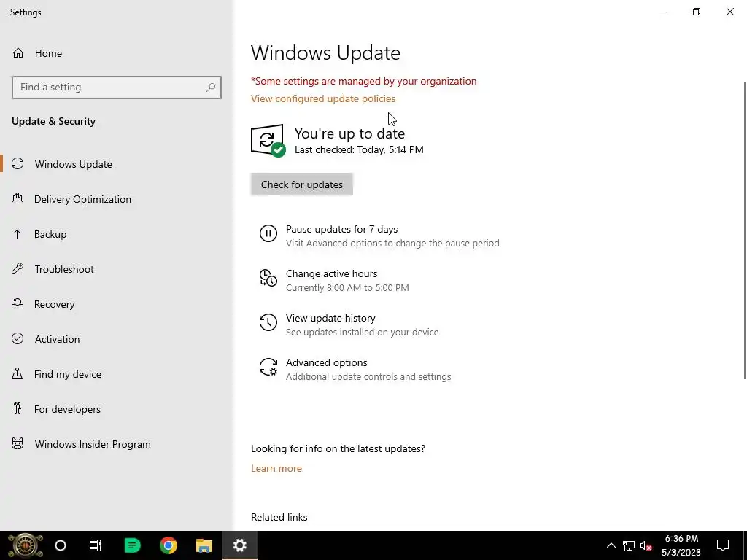
Task: Restore down the Settings window
Action: tap(697, 12)
